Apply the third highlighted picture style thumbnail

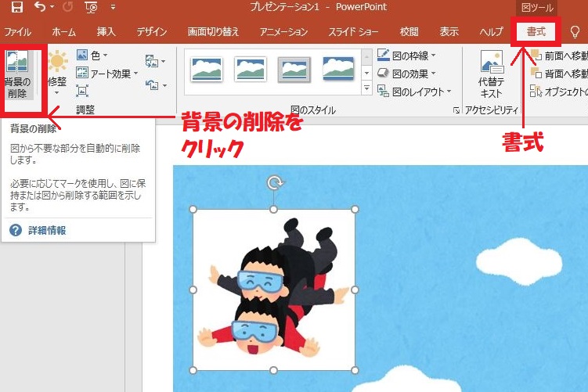coord(294,70)
